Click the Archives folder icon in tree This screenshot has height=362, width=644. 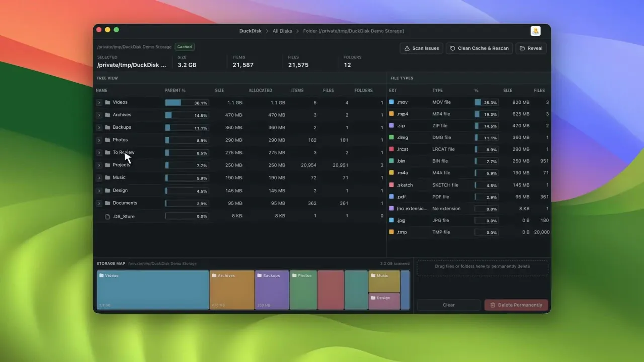[108, 115]
